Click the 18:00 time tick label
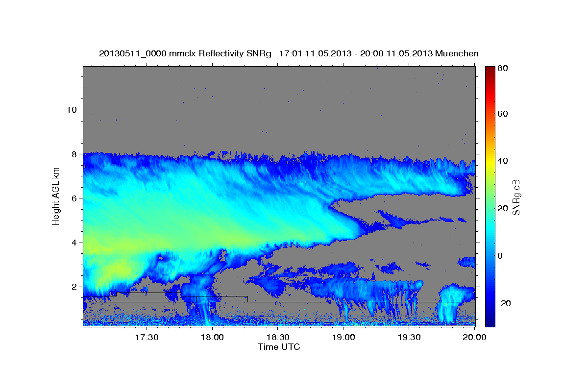 coord(213,337)
